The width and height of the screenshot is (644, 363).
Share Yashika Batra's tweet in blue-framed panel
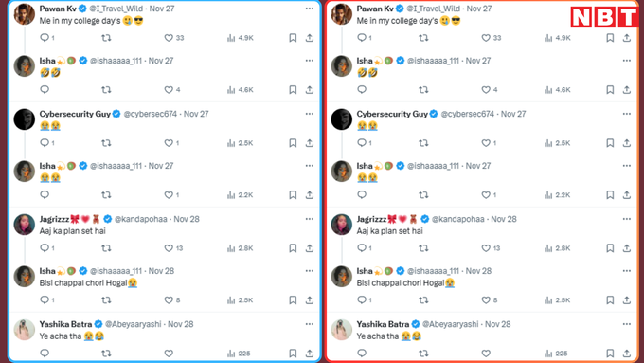pos(310,354)
